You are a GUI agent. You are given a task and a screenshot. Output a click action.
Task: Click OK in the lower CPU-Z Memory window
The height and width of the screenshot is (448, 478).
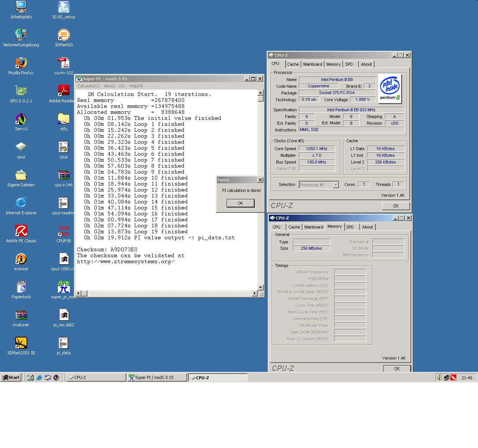coord(397,368)
